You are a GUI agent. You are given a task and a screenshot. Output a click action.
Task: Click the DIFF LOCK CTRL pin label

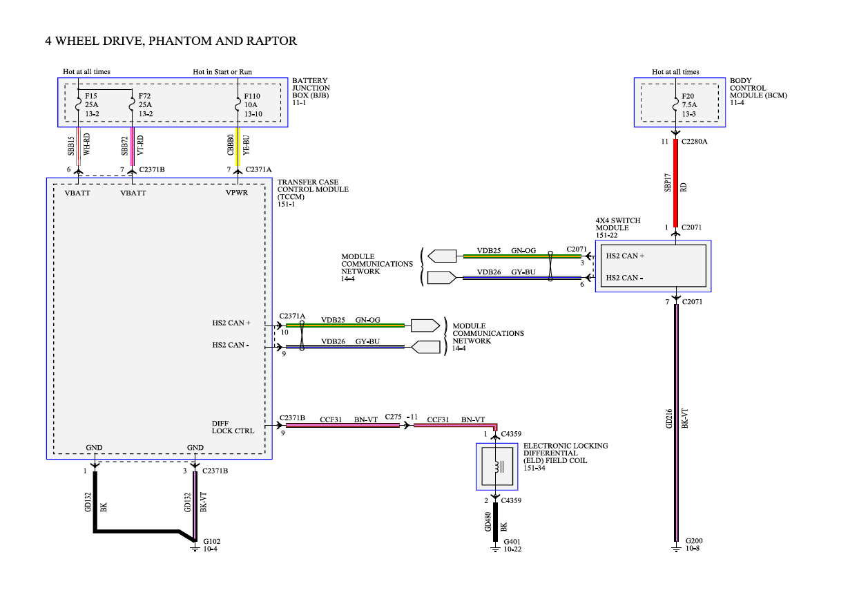click(233, 427)
